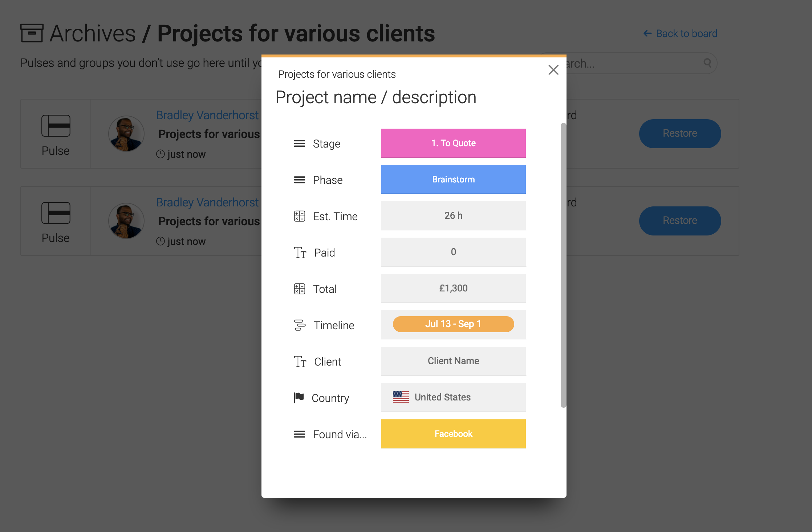
Task: Click the Timeline column icon
Action: tap(300, 325)
